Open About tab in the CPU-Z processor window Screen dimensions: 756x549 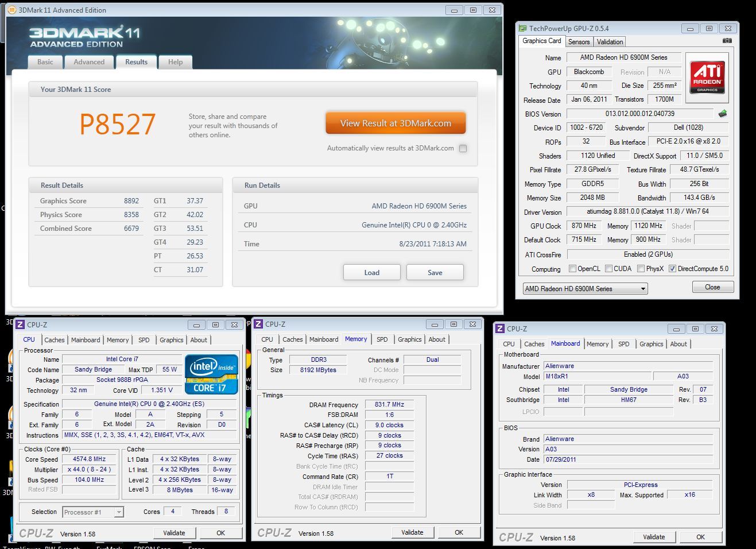[x=199, y=340]
